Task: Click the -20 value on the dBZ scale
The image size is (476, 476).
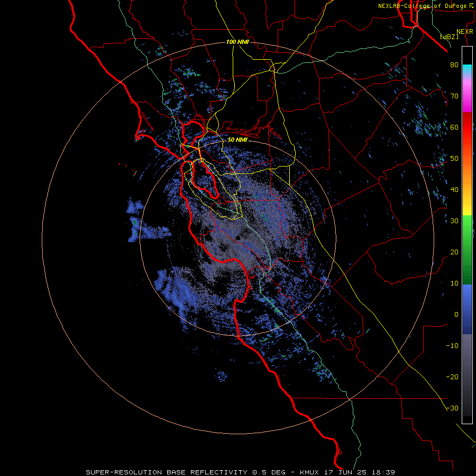Action: (x=452, y=377)
